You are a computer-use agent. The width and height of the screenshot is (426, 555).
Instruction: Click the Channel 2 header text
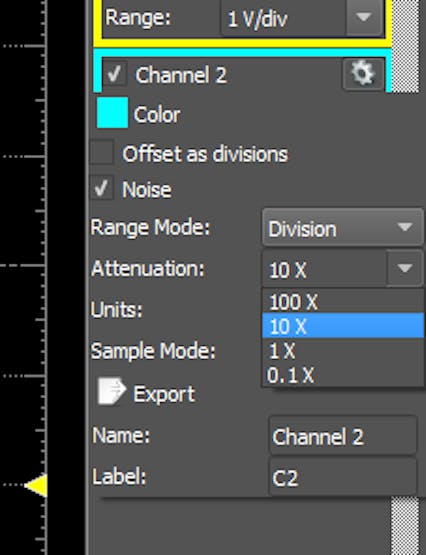coord(181,75)
